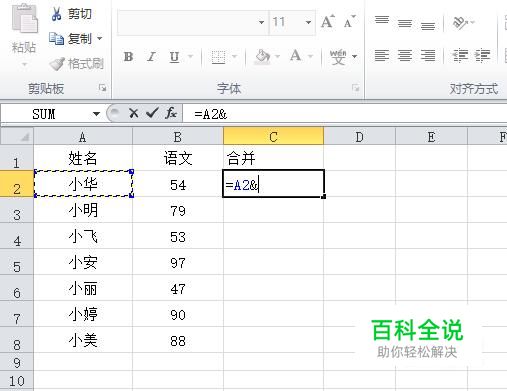Image resolution: width=507 pixels, height=391 pixels.
Task: Expand the Copy (复制) dropdown arrow
Action: coord(99,39)
